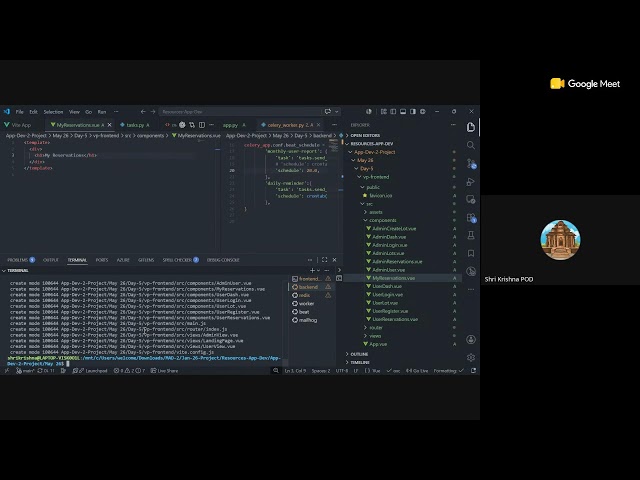640x480 pixels.
Task: Open the Bookmarks view in activity bar
Action: tap(471, 253)
